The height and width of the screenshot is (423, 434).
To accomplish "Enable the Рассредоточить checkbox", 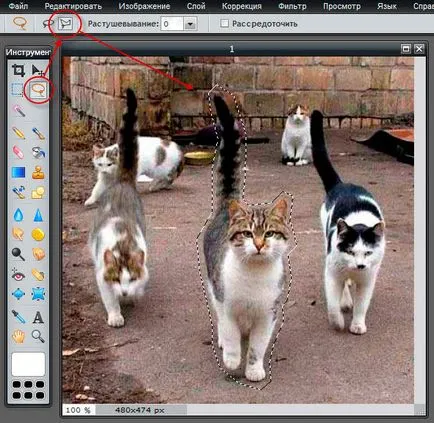I will 225,23.
